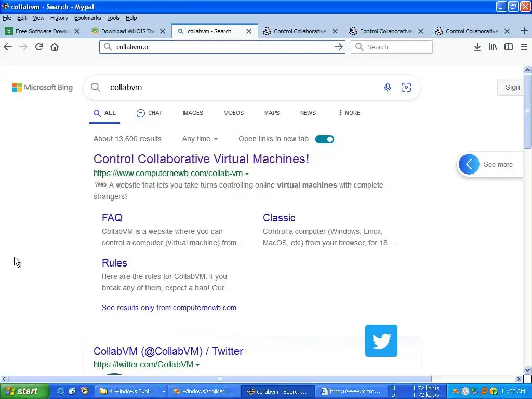Open the Help menu
Viewport: 532px width, 399px height.
click(x=131, y=18)
